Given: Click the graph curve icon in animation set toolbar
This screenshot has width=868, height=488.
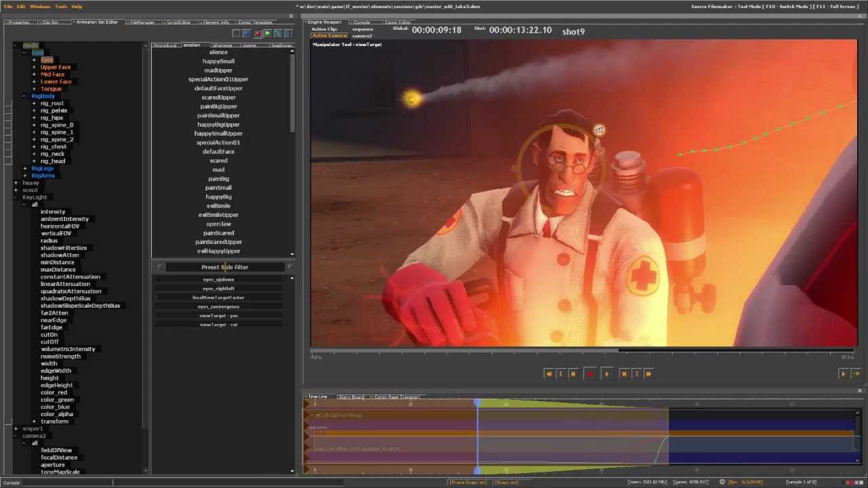Looking at the screenshot, I should (277, 33).
